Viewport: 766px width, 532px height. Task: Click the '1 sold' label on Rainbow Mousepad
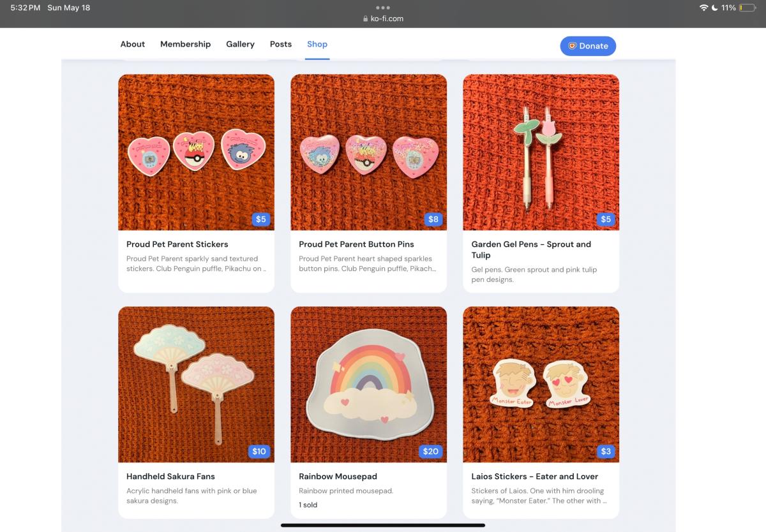tap(308, 505)
